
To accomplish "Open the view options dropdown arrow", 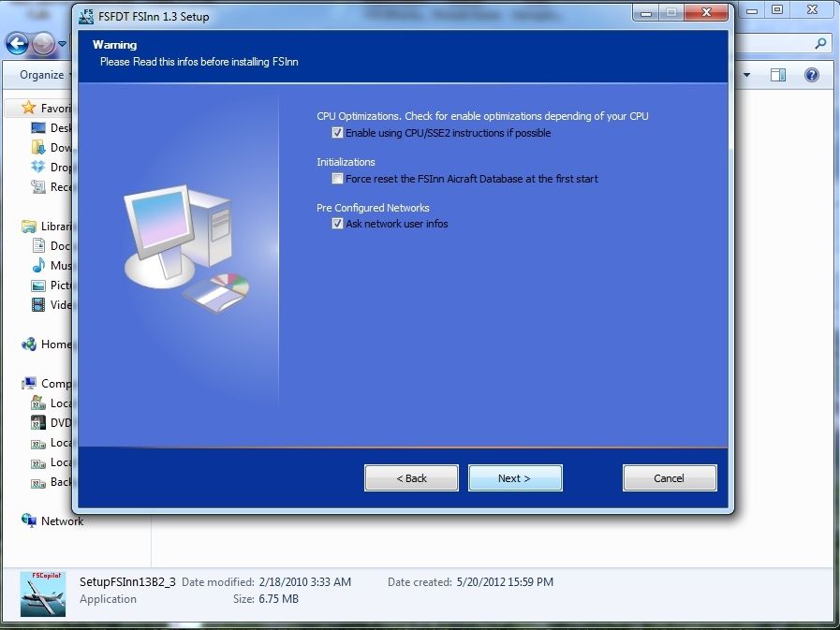I will pos(746,75).
